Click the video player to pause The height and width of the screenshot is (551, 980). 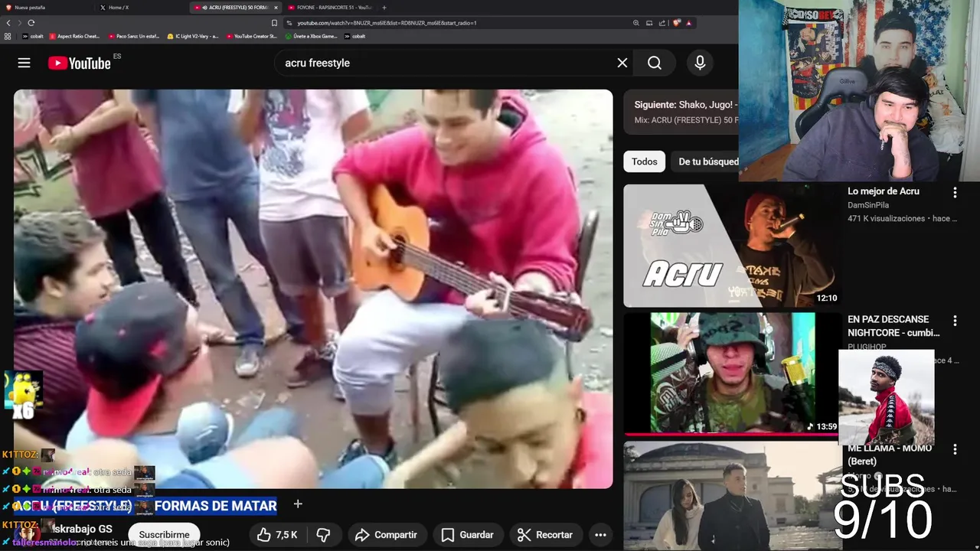[x=313, y=289]
